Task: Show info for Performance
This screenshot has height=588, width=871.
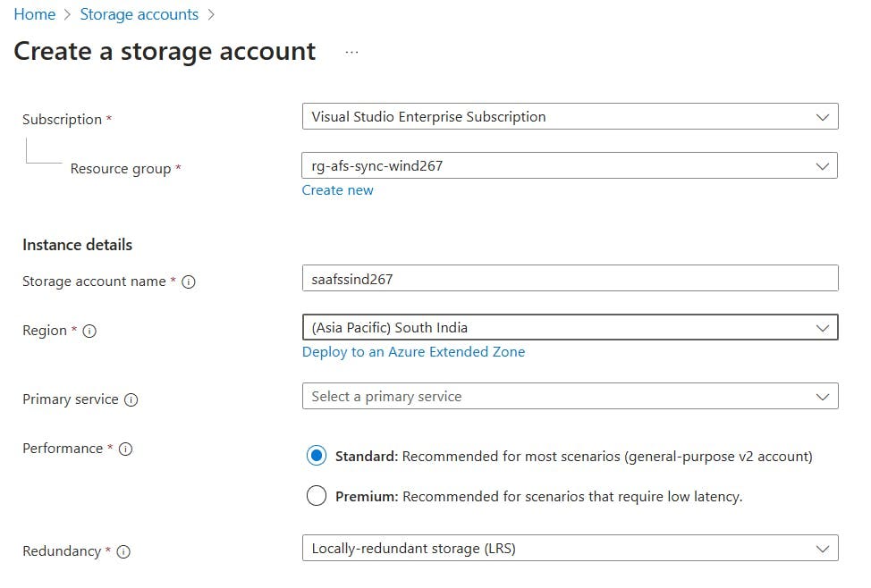Action: 126,449
